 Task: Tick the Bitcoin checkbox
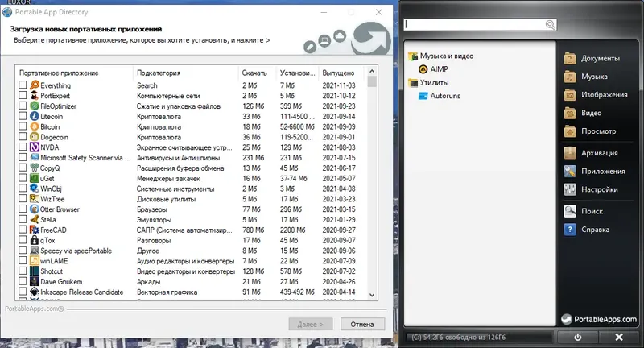point(23,126)
